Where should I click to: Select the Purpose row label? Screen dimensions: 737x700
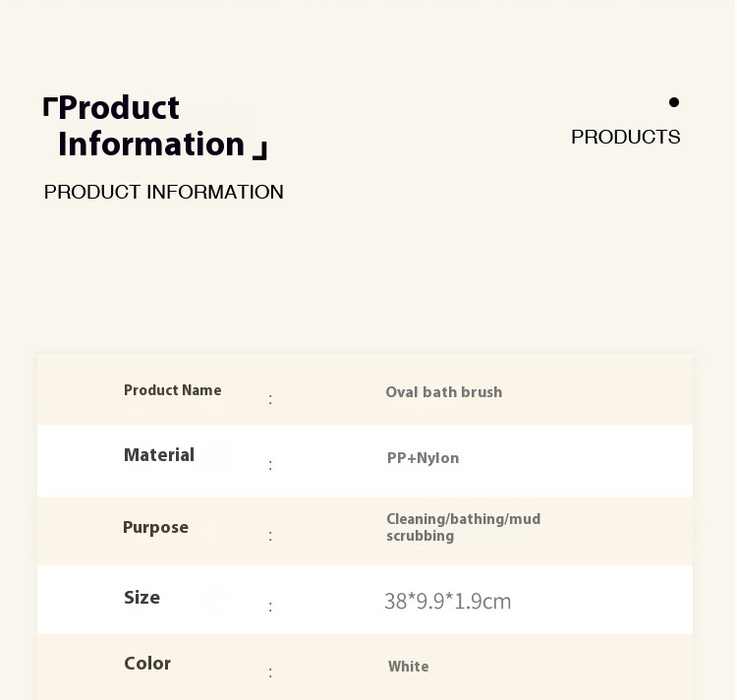coord(155,528)
